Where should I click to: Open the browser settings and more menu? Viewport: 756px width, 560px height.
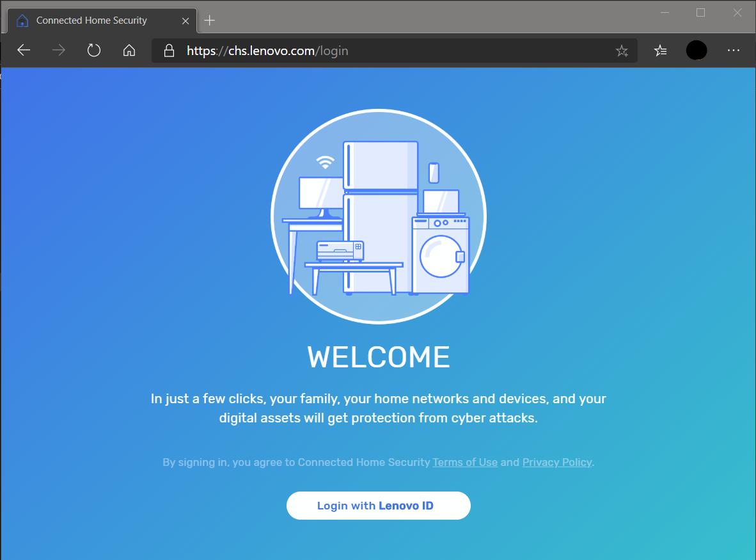tap(734, 50)
